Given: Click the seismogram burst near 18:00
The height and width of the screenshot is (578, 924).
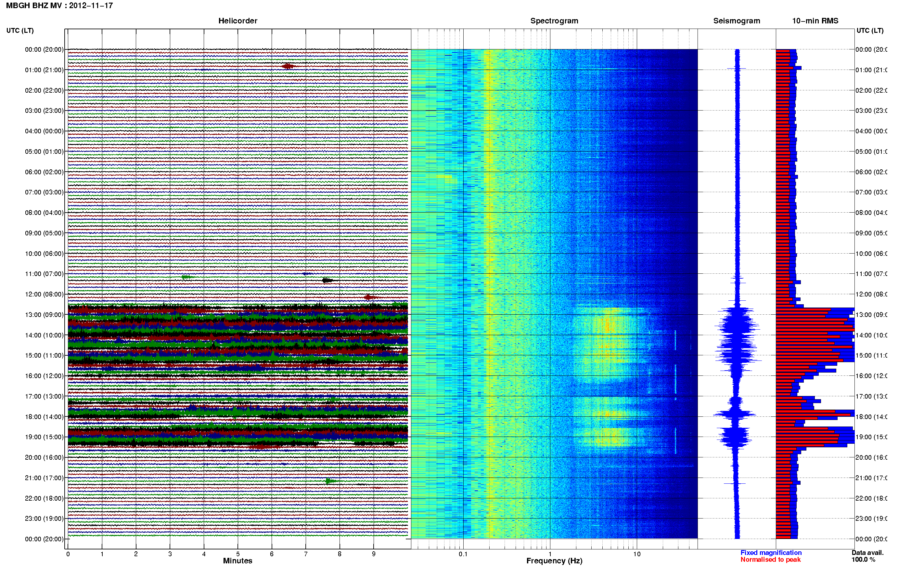Looking at the screenshot, I should coord(735,414).
